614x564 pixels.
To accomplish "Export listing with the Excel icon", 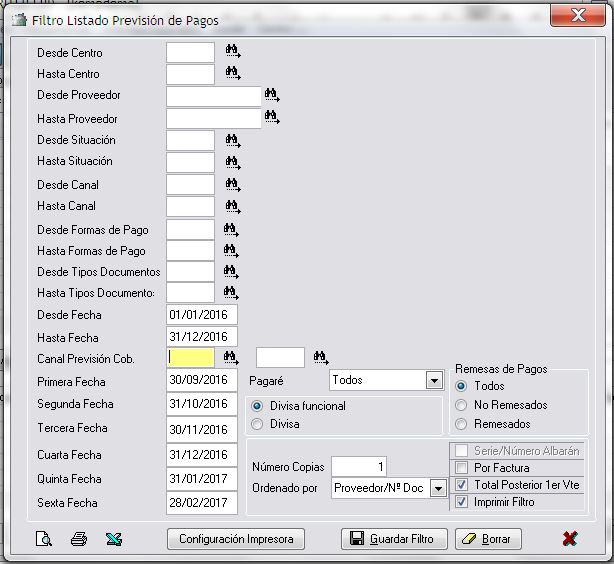I will (114, 539).
